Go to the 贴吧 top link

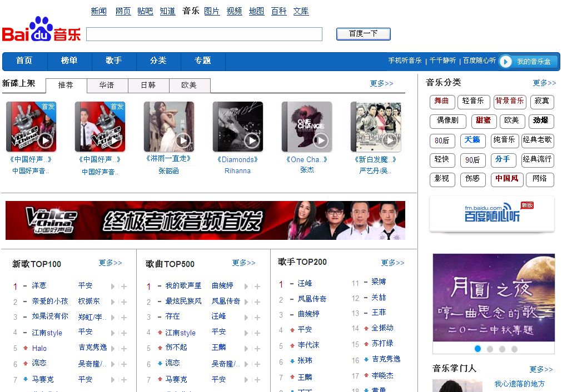click(145, 11)
